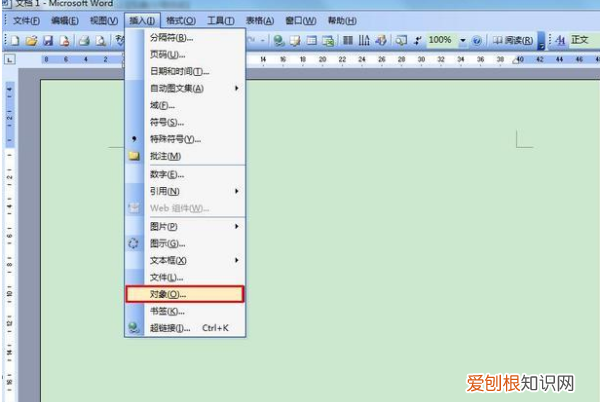The width and height of the screenshot is (600, 402).
Task: Click the 正文 style box
Action: tap(584, 40)
